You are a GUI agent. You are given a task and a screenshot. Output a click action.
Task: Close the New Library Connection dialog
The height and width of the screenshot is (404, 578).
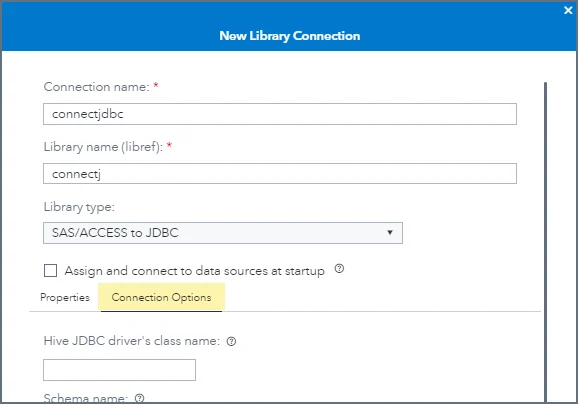[568, 10]
